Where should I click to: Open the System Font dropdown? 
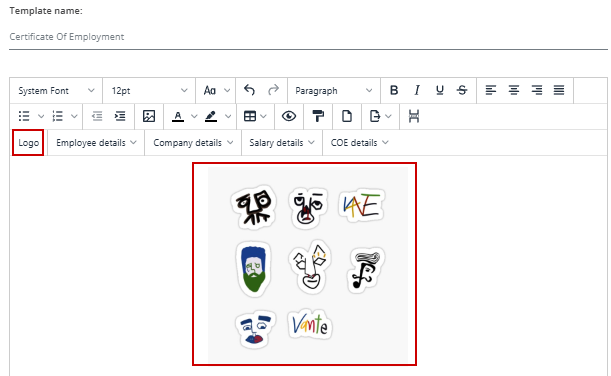[56, 90]
